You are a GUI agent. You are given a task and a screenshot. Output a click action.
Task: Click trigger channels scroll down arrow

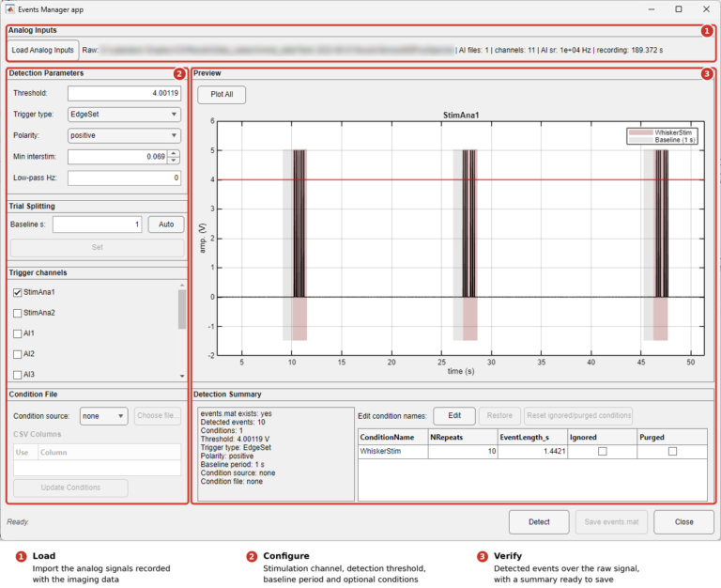[x=182, y=376]
